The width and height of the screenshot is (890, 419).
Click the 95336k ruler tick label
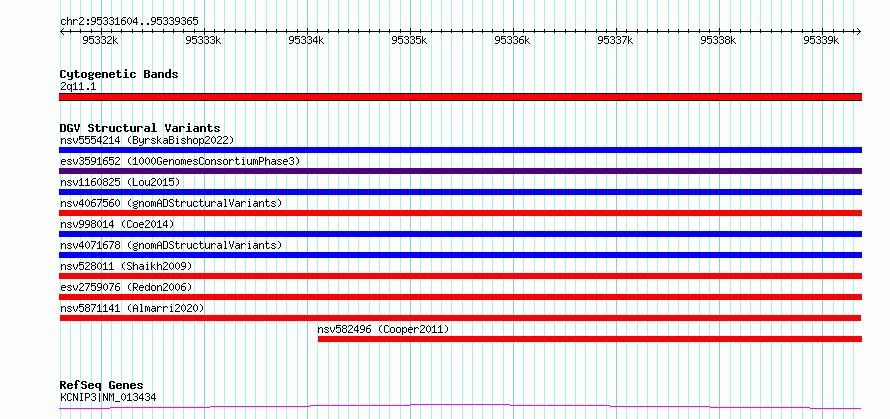pyautogui.click(x=512, y=40)
